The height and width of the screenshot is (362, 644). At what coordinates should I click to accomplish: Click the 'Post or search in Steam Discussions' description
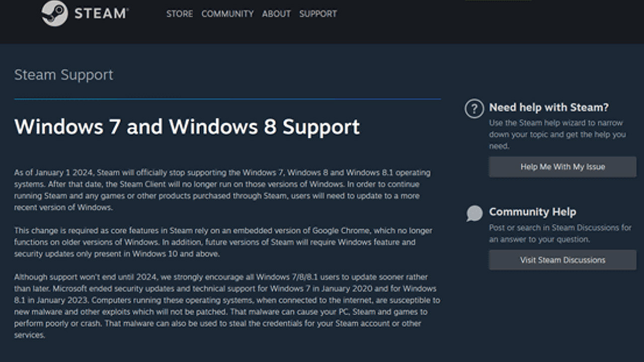560,234
